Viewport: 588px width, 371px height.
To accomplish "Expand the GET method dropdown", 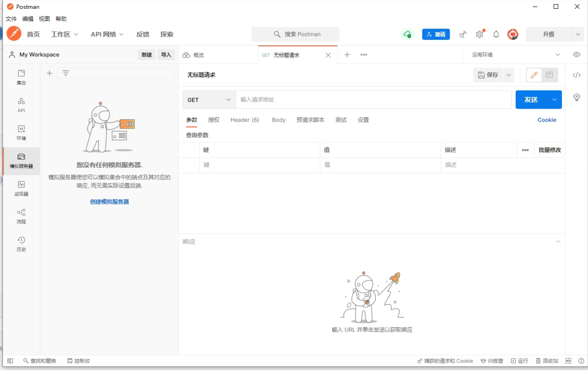I will [x=209, y=100].
